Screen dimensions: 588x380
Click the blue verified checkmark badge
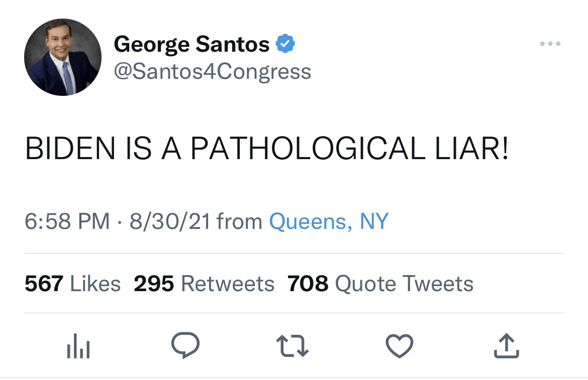coord(285,44)
